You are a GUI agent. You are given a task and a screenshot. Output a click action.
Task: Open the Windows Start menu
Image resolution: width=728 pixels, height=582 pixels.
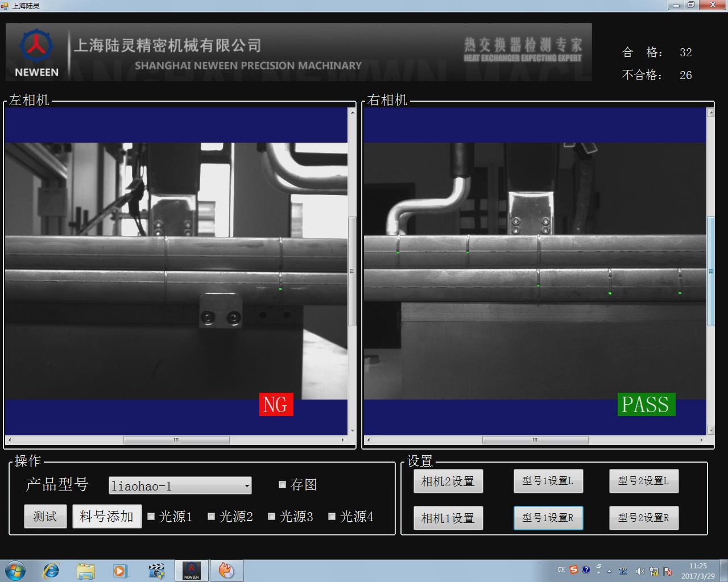(x=15, y=570)
